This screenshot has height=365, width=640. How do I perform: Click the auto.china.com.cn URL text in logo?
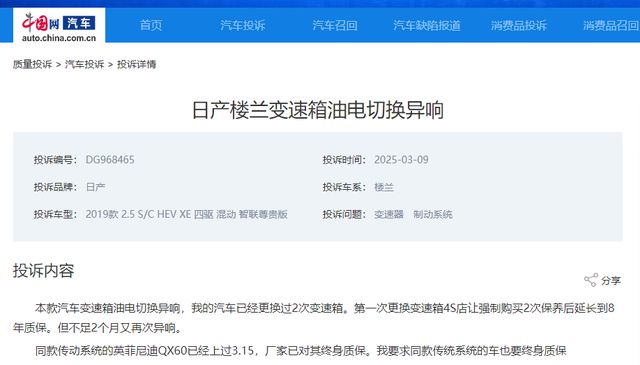point(59,38)
